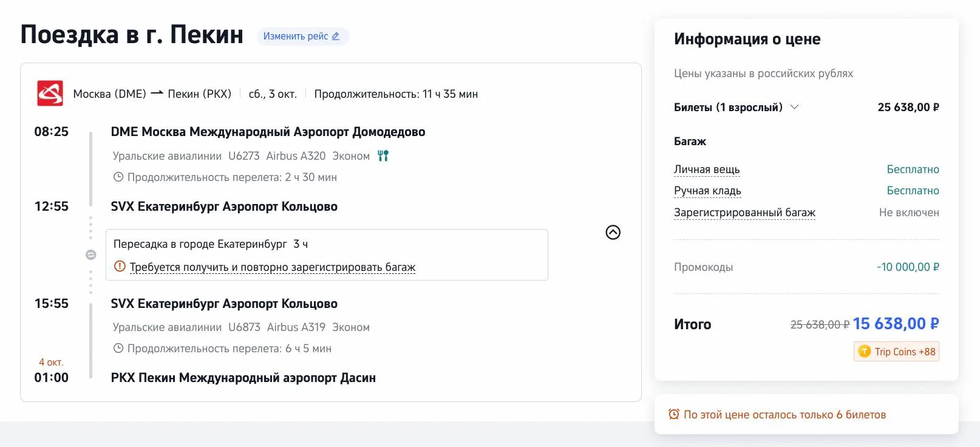
Task: Click Промокоды label
Action: [703, 267]
